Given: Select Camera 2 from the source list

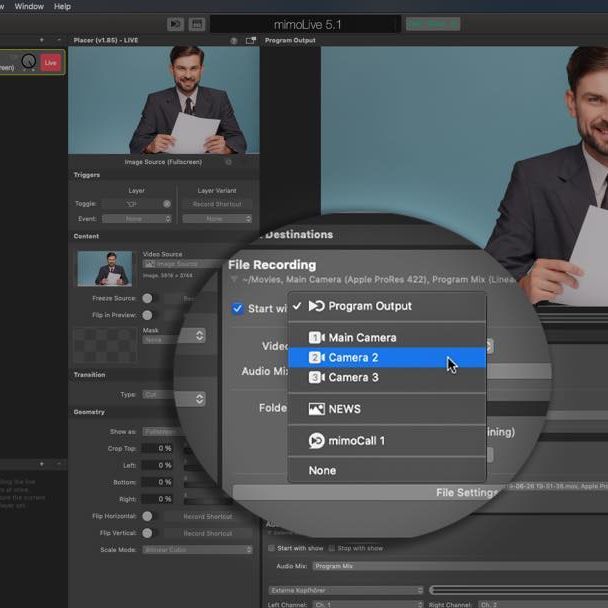Looking at the screenshot, I should pyautogui.click(x=353, y=358).
